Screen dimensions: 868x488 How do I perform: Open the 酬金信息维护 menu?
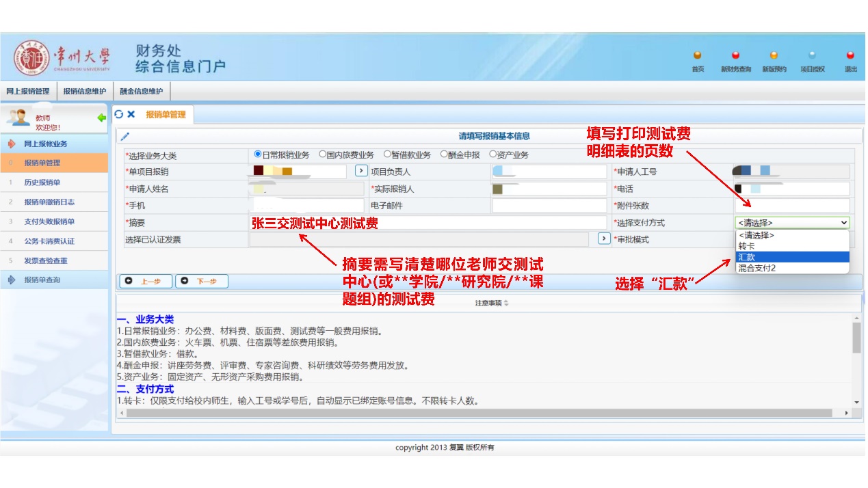tap(142, 92)
